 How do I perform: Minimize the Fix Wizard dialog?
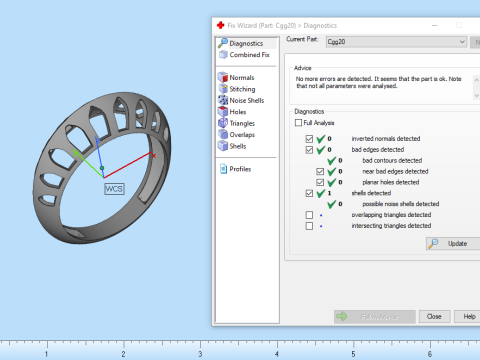click(435, 25)
